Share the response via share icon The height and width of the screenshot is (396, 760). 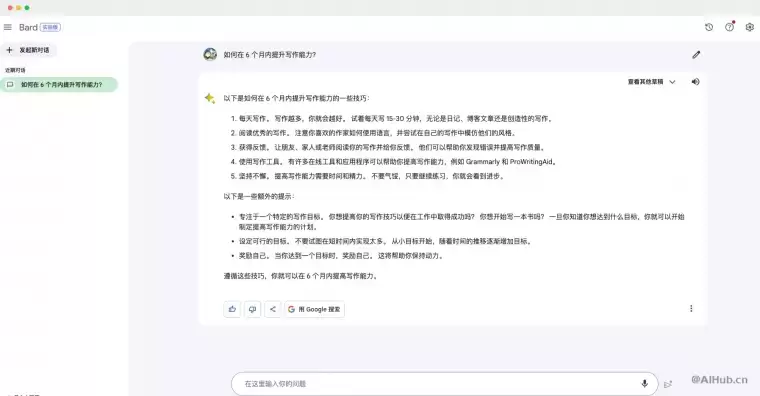[x=273, y=309]
